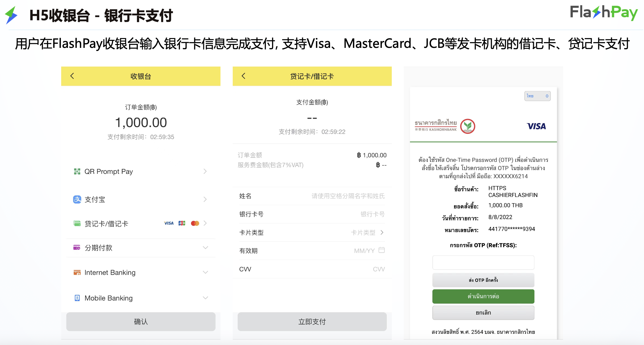Screen dimensions: 644x345
Task: Click the Visa logo next to 贷记卡/借记卡
Action: [x=168, y=223]
